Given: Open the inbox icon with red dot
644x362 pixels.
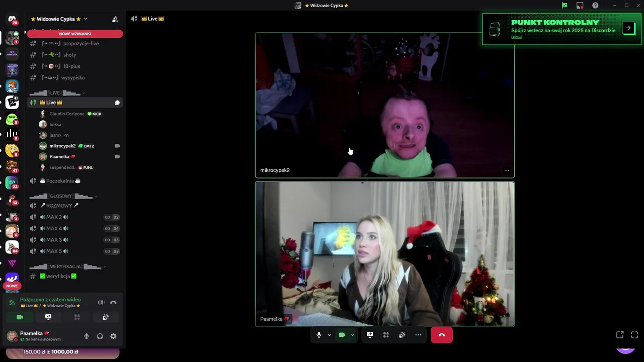Looking at the screenshot, I should 580,6.
